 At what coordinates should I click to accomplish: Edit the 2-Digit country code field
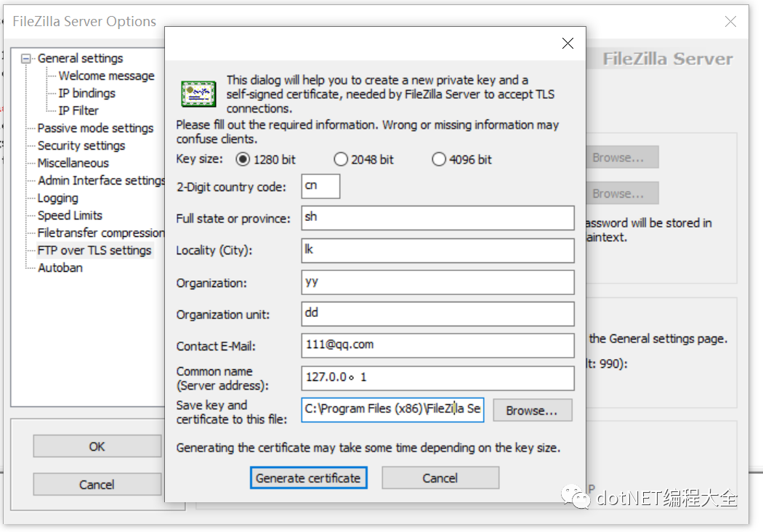320,186
